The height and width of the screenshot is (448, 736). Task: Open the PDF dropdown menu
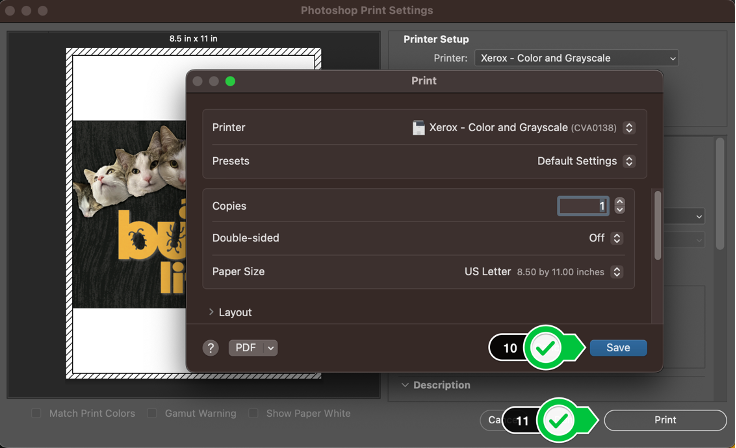click(x=254, y=348)
